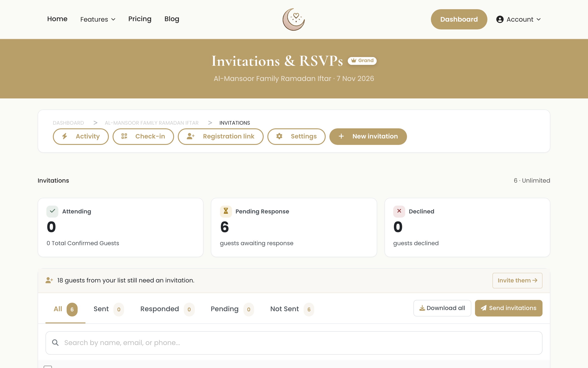Open the Registration link button
Viewport: 588px width, 368px height.
pyautogui.click(x=221, y=136)
